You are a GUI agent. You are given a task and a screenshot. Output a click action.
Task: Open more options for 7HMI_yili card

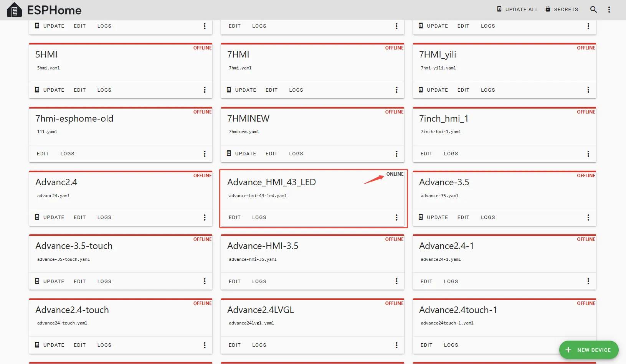pyautogui.click(x=588, y=90)
